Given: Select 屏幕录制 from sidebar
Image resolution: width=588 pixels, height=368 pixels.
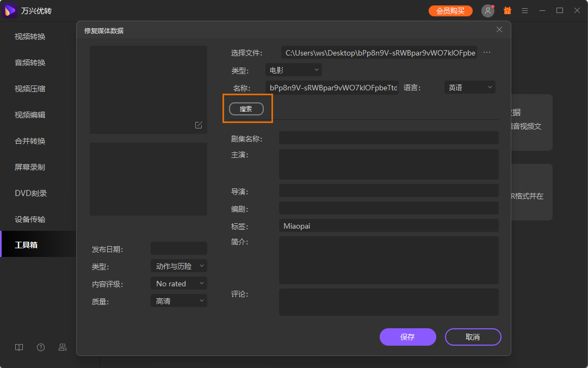Looking at the screenshot, I should click(x=30, y=167).
